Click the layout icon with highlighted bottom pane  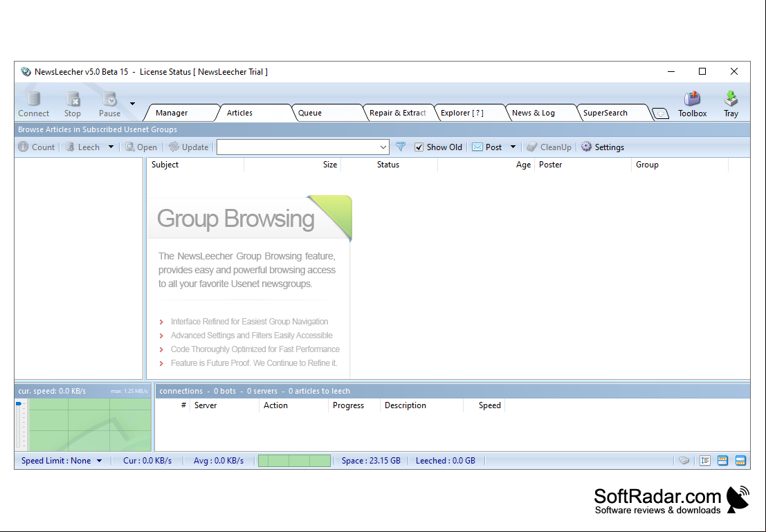pos(740,460)
